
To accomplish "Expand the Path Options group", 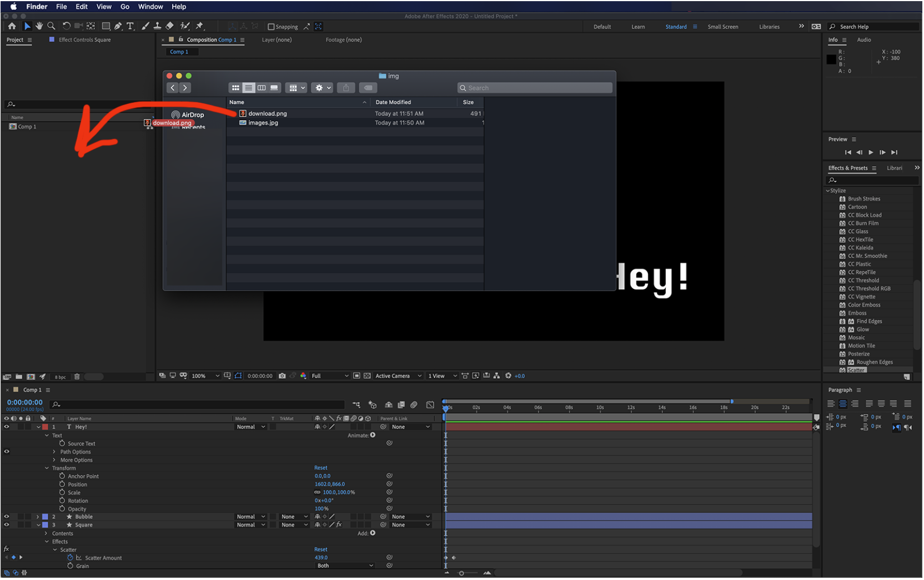I will click(x=54, y=452).
